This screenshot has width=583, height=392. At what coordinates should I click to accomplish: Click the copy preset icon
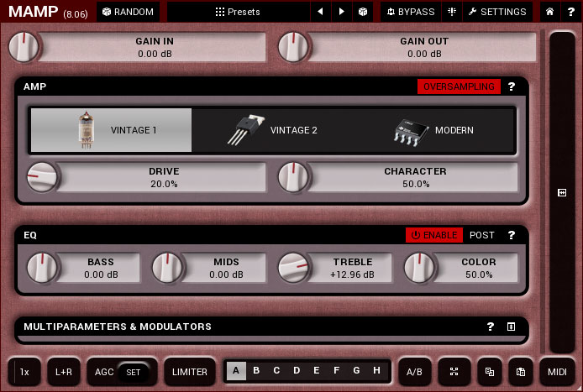coord(490,372)
